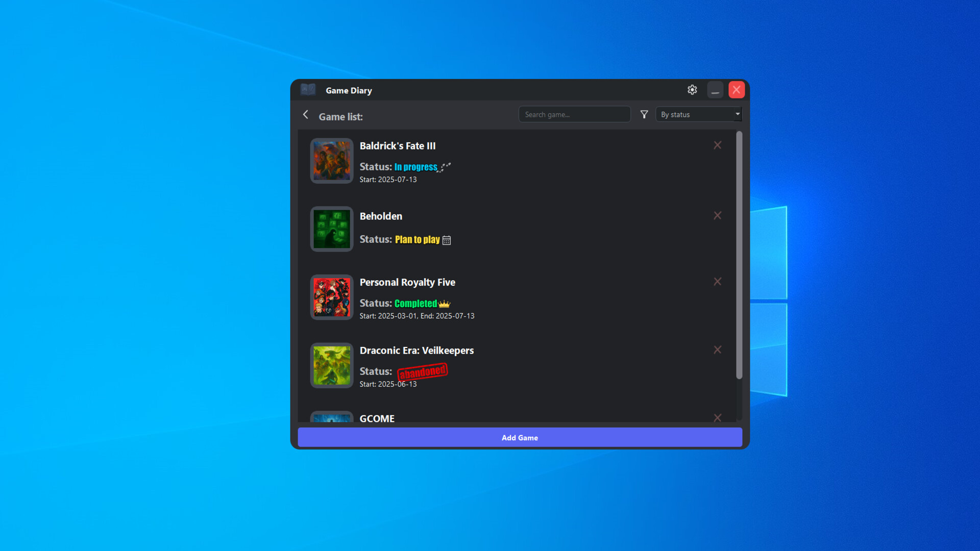980x551 pixels.
Task: Remove Baldrick's Fate III with its X
Action: [717, 145]
